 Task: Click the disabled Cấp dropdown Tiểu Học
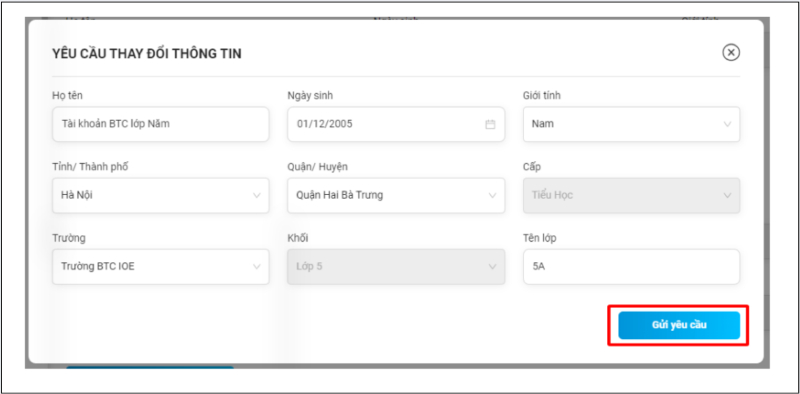(631, 195)
